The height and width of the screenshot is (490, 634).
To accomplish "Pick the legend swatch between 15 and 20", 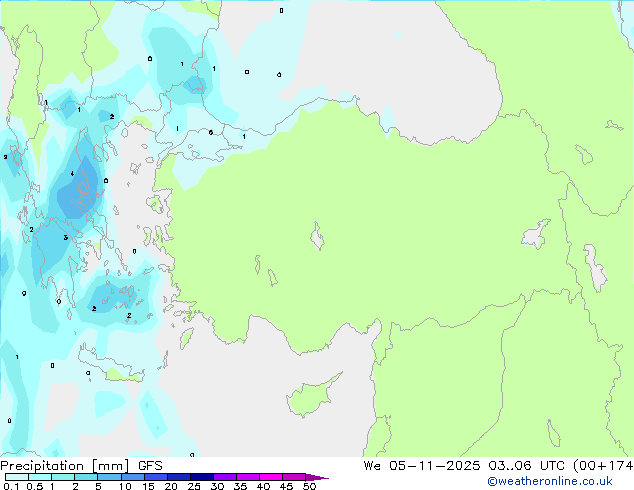I will (156, 477).
